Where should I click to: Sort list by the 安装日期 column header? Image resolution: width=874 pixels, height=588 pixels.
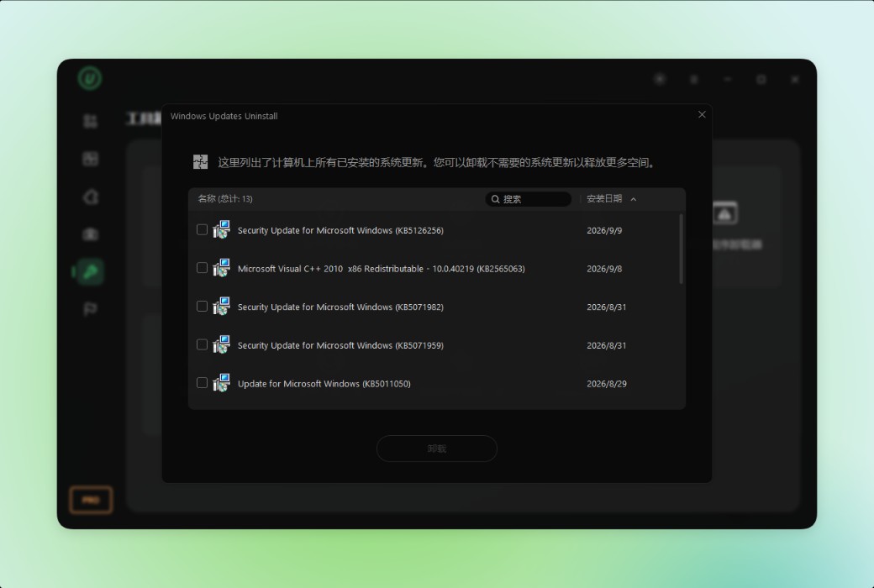tap(604, 199)
